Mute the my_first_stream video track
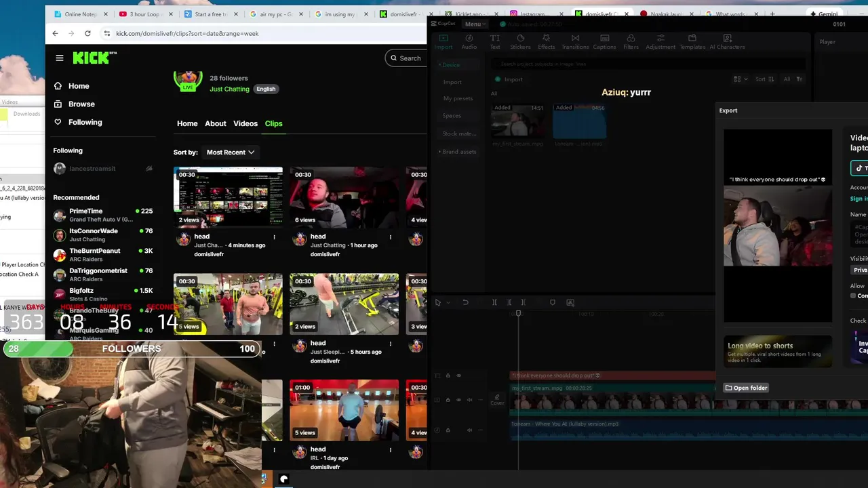Screen dimensions: 868x488 tap(469, 400)
